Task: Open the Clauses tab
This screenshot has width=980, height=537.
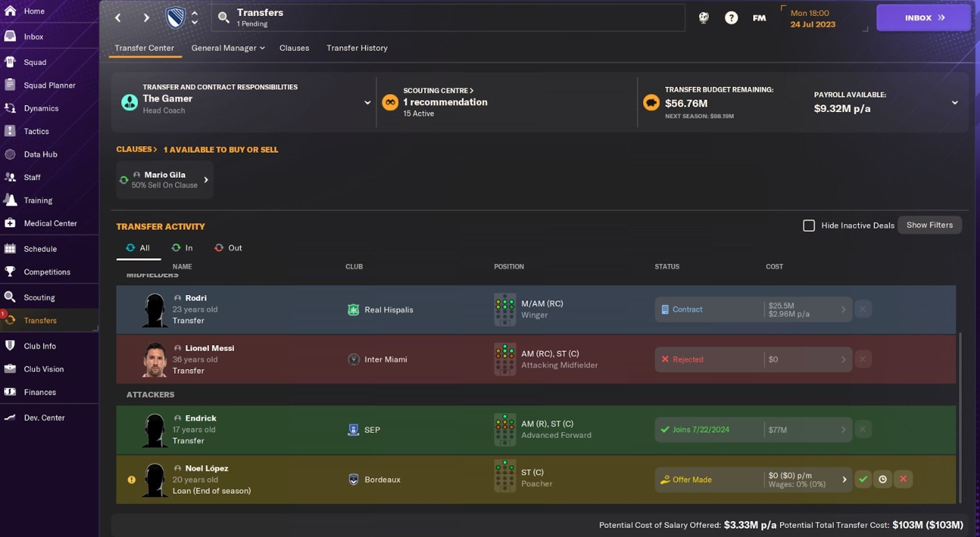Action: (x=294, y=48)
